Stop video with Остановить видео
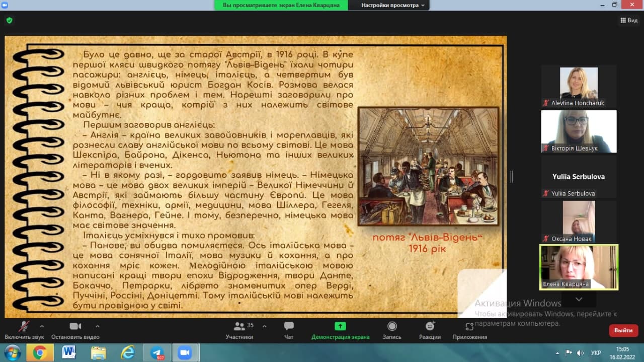 [x=75, y=330]
